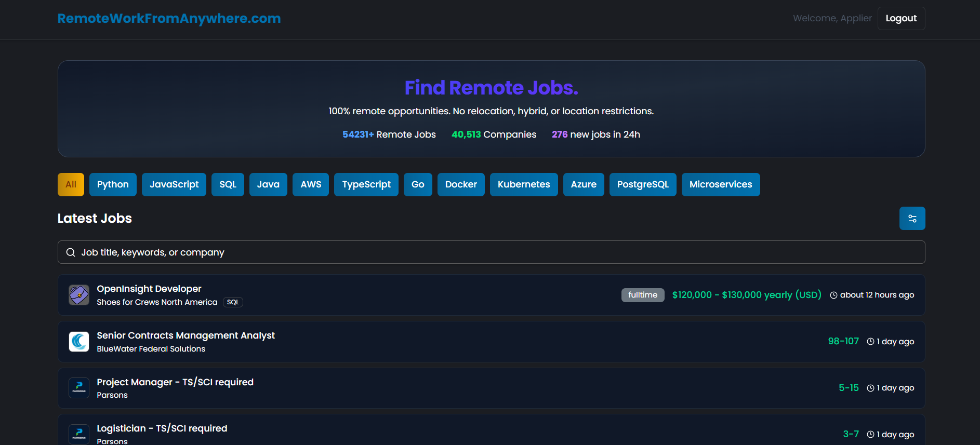The height and width of the screenshot is (445, 980).
Task: Filter listings by Kubernetes
Action: pos(524,184)
